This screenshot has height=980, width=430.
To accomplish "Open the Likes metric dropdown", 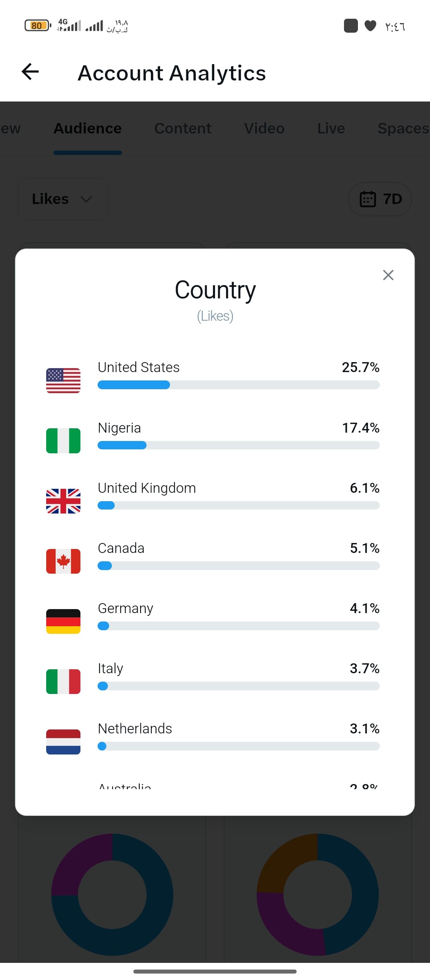I will [63, 199].
